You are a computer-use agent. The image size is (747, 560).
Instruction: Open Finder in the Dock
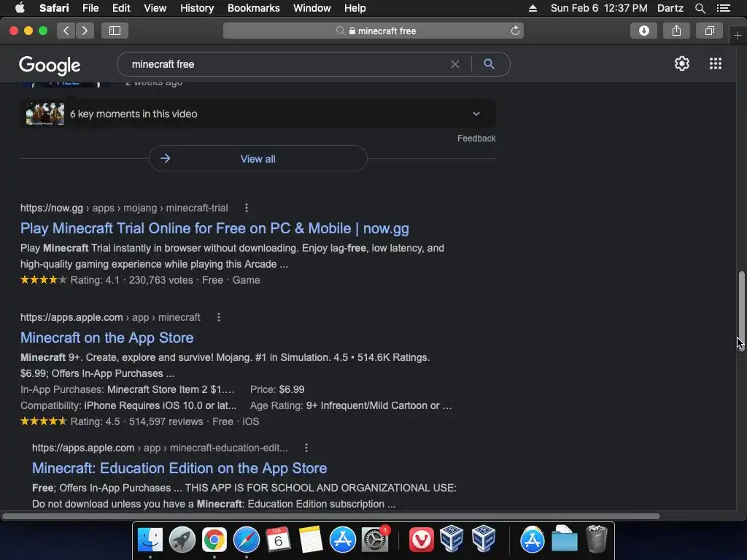pos(150,540)
